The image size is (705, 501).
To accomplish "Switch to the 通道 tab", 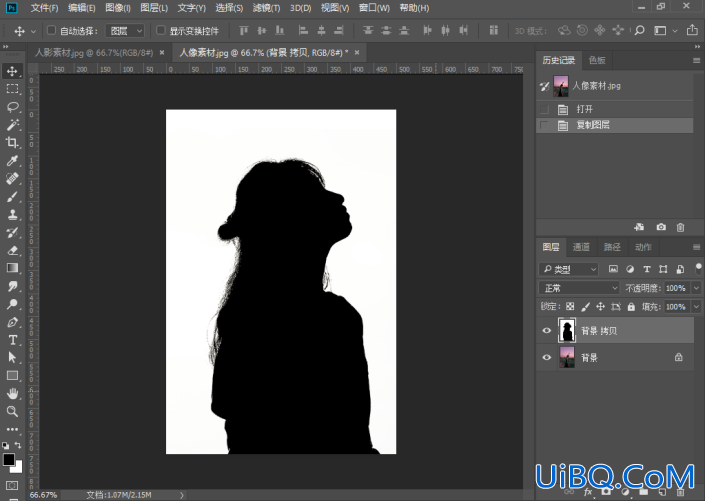I will point(581,247).
